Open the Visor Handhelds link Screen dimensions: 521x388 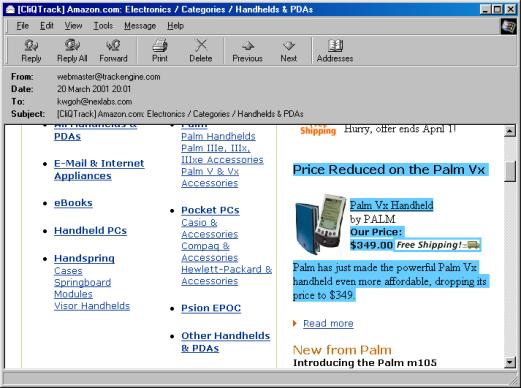[92, 306]
